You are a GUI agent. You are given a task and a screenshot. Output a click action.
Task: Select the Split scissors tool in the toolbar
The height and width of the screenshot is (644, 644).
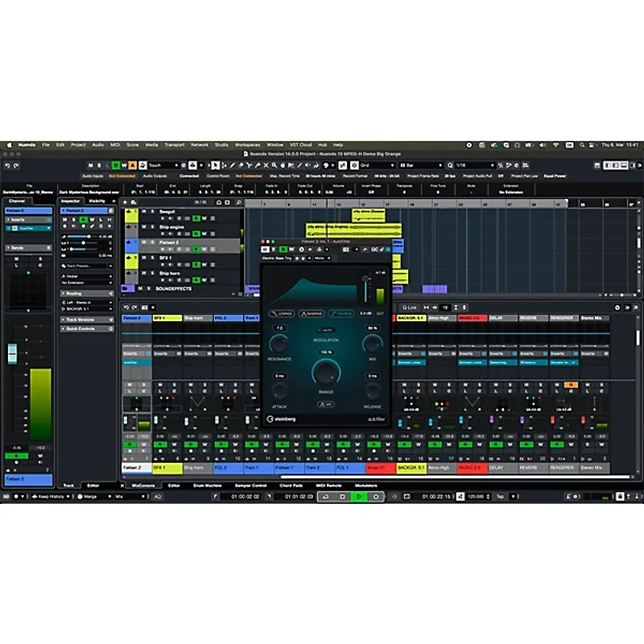pyautogui.click(x=249, y=164)
